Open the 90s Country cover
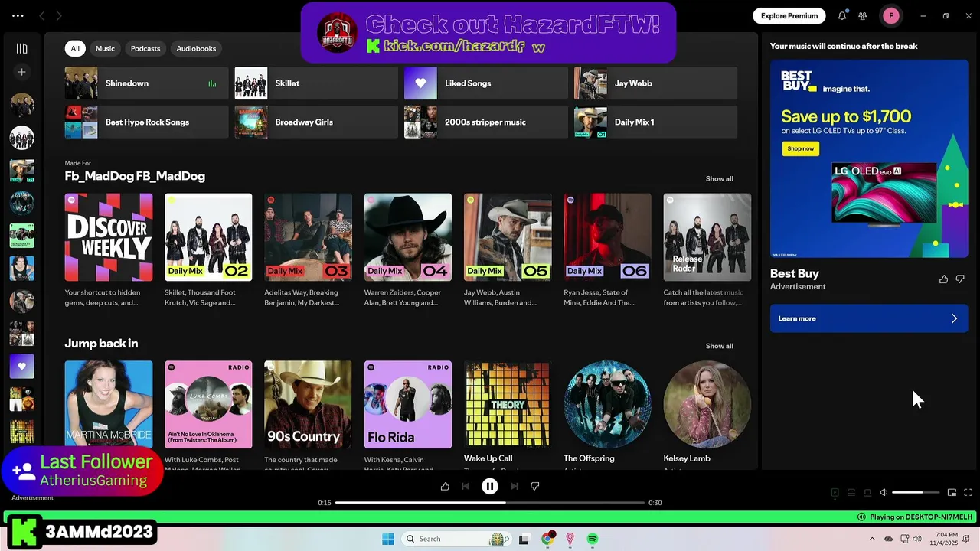This screenshot has width=980, height=551. pyautogui.click(x=308, y=405)
